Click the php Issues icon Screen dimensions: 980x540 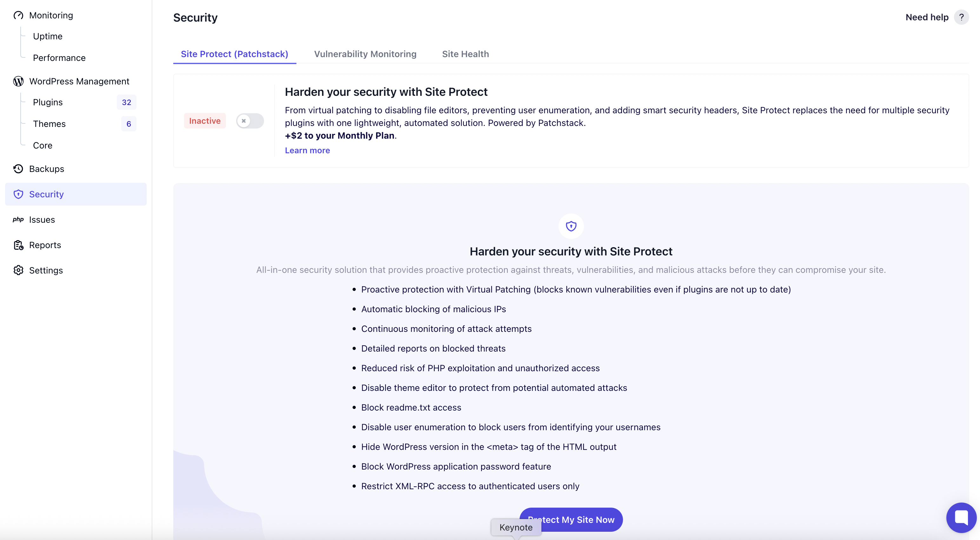tap(18, 220)
